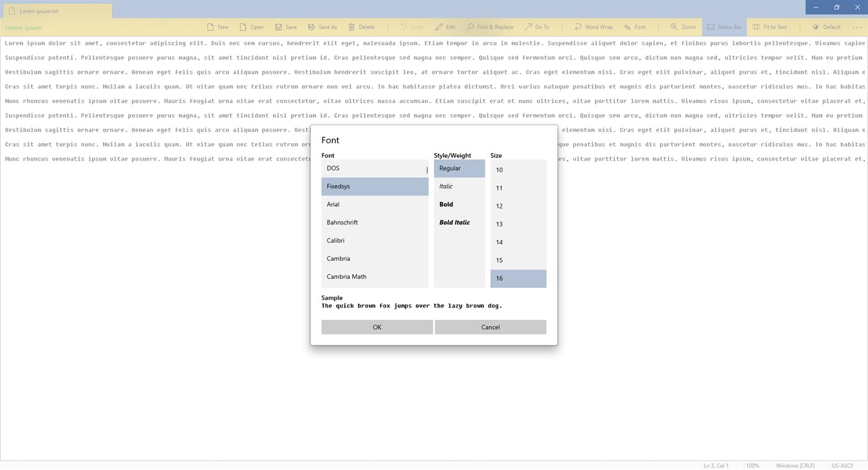Click OK to apply the font

click(377, 327)
